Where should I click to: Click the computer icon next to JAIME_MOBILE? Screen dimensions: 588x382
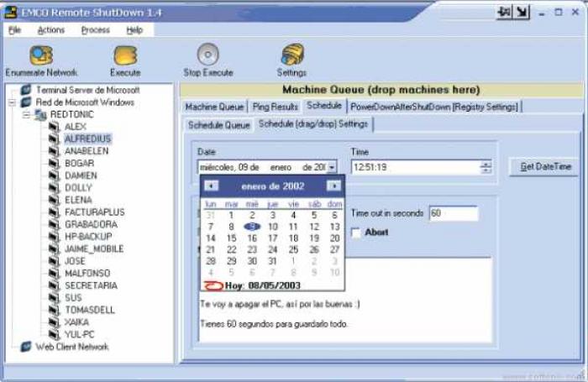pyautogui.click(x=54, y=249)
